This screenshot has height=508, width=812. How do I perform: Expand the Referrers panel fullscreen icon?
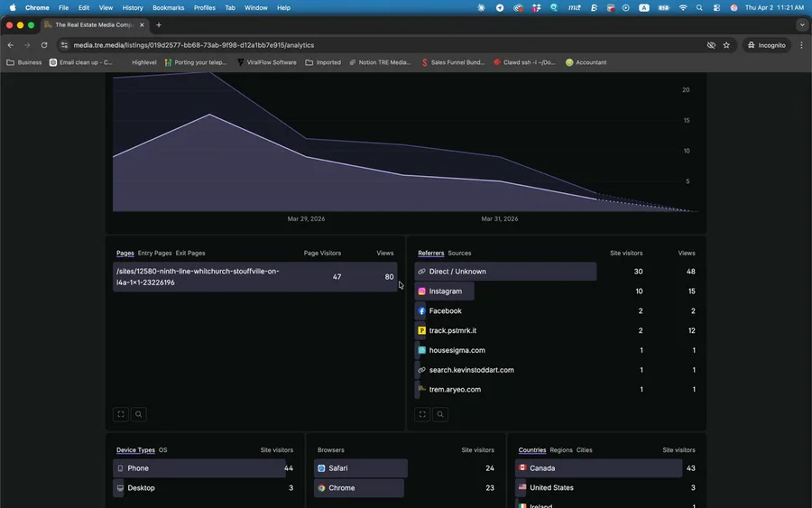tap(422, 414)
